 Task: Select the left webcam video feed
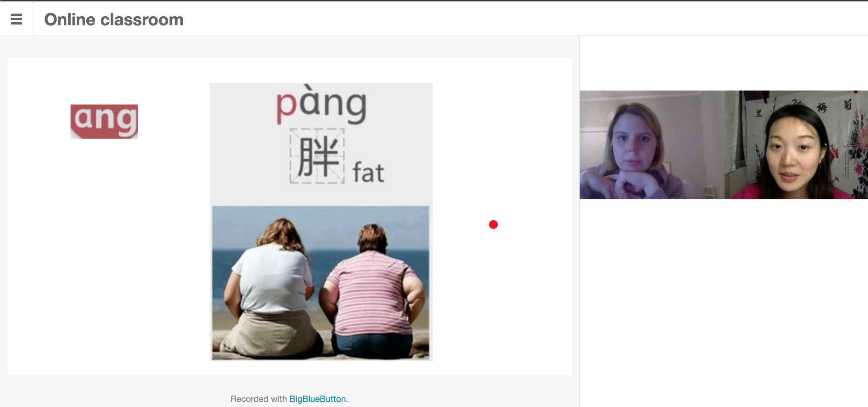(651, 145)
